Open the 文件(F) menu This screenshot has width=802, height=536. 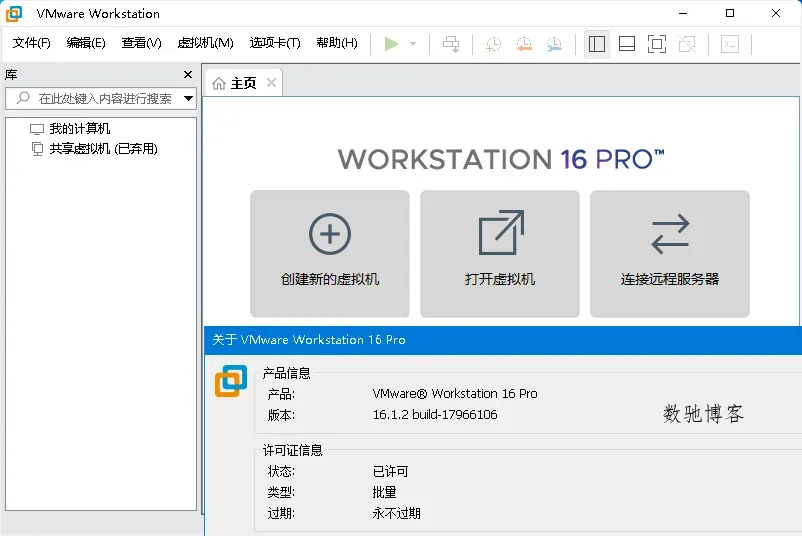click(32, 43)
